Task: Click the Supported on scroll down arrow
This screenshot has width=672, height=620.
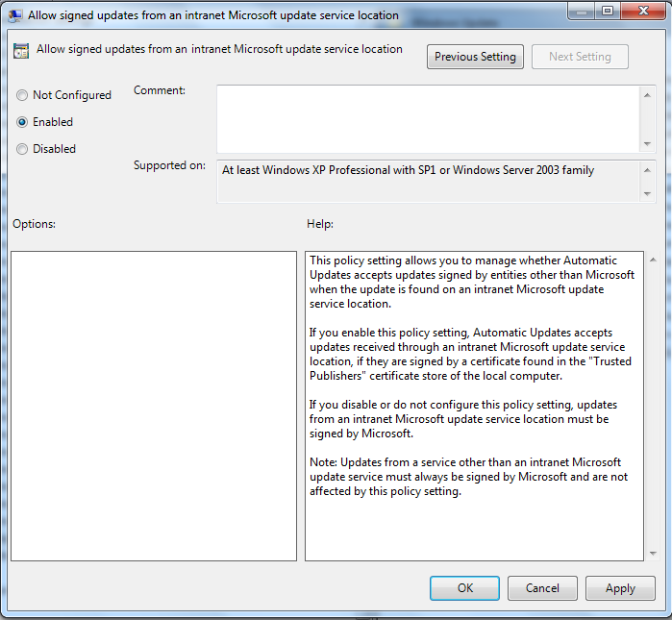Action: pos(647,193)
